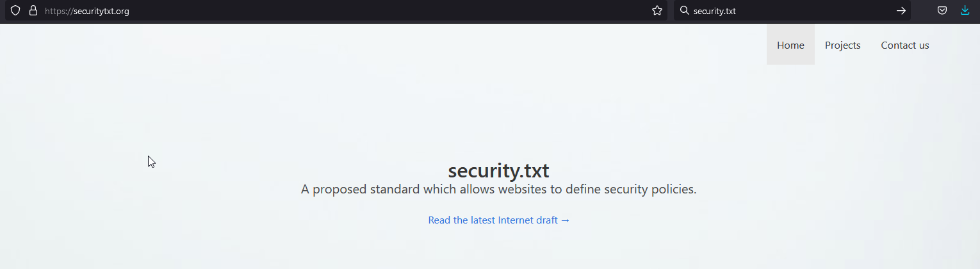This screenshot has width=980, height=269.
Task: Click the large security.txt page heading
Action: [498, 171]
